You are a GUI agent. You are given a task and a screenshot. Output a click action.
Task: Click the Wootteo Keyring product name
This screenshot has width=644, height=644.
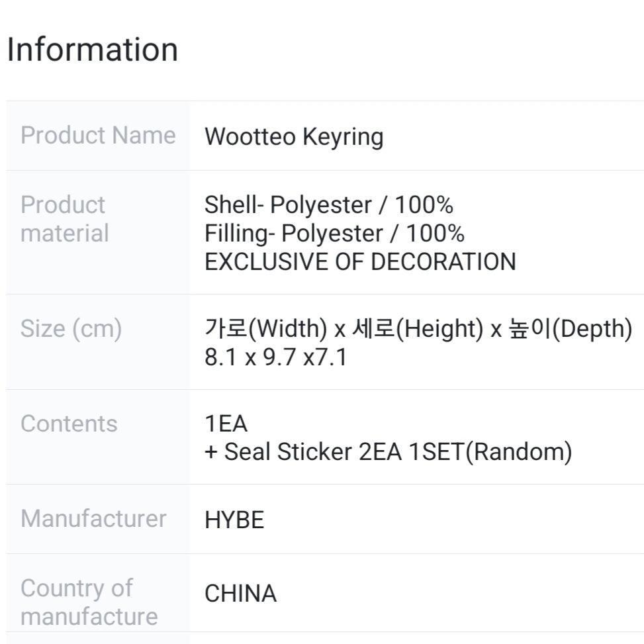(x=294, y=137)
